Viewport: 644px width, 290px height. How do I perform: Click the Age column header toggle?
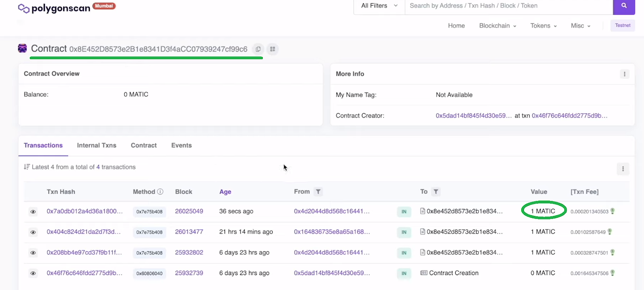coord(225,192)
